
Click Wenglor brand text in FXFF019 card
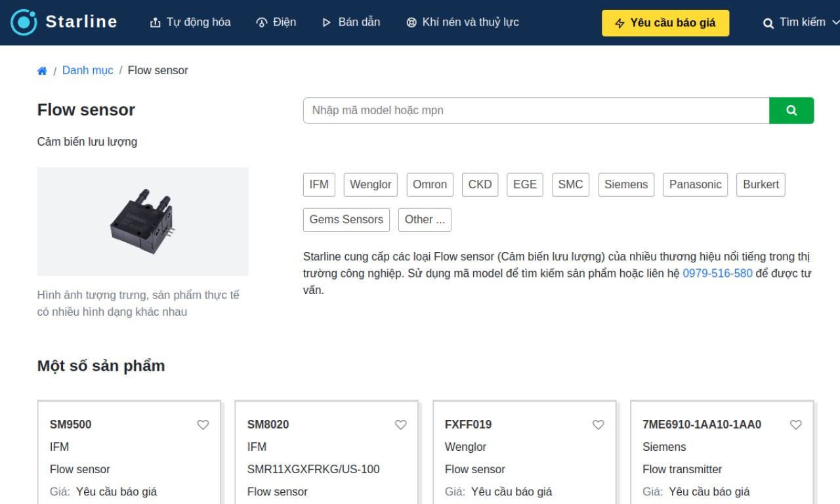tap(465, 447)
